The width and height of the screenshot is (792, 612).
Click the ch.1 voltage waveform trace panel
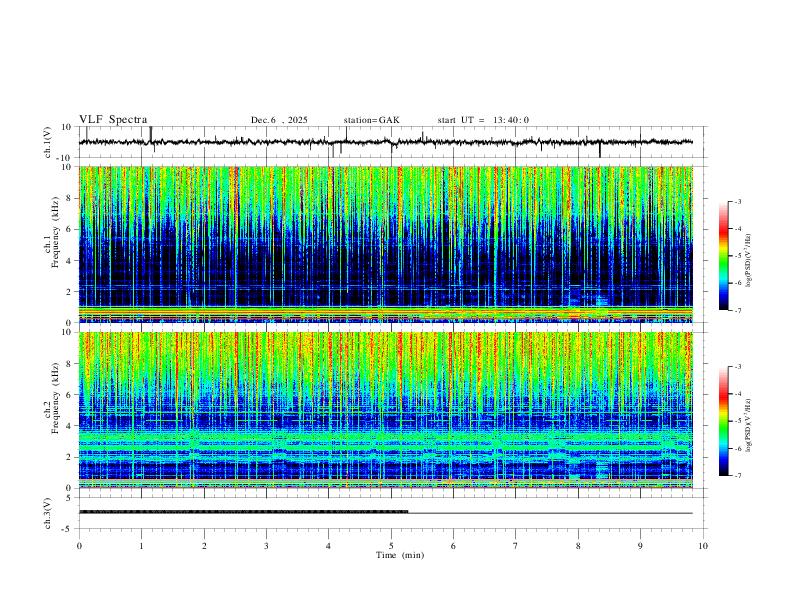click(x=393, y=142)
